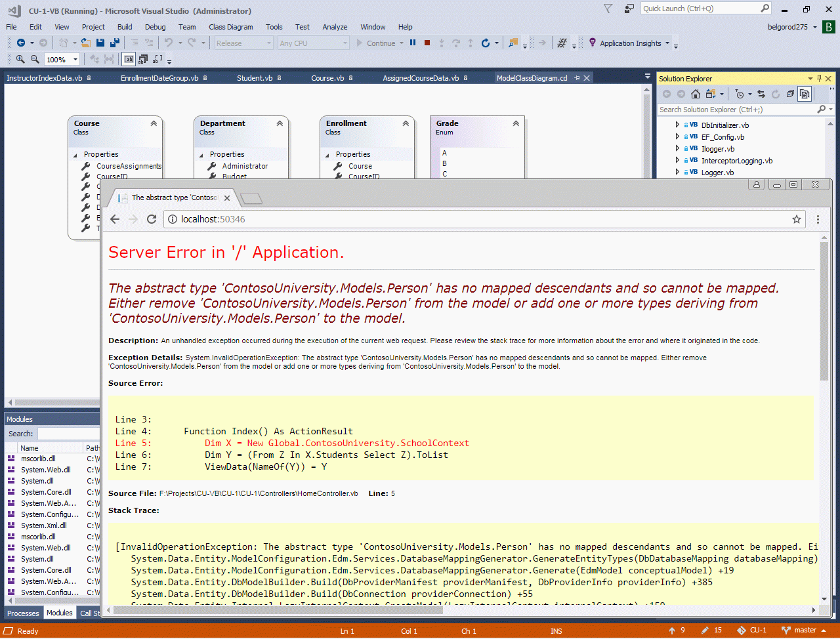This screenshot has height=639, width=840.
Task: Open the diagram zoom level dropdown
Action: (75, 60)
